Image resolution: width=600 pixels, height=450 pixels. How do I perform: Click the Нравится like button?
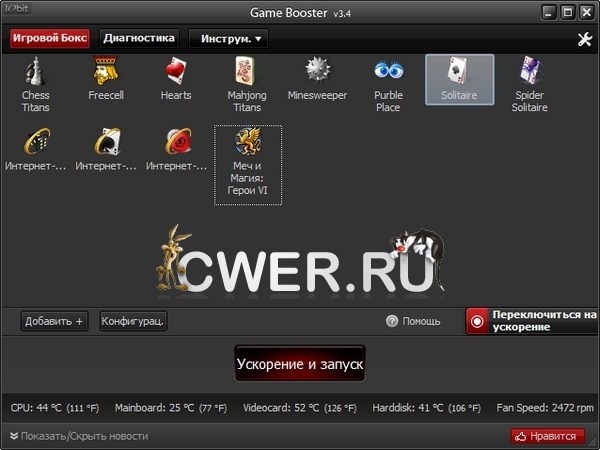click(547, 436)
